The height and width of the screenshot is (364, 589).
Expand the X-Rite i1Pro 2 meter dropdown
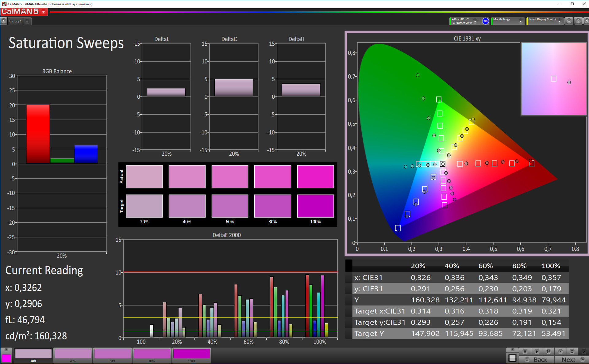point(475,21)
